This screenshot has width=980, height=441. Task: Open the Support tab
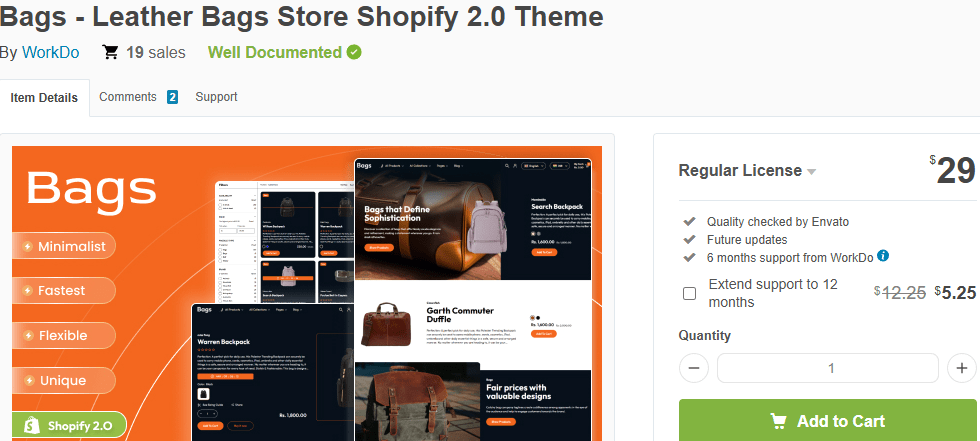(216, 97)
